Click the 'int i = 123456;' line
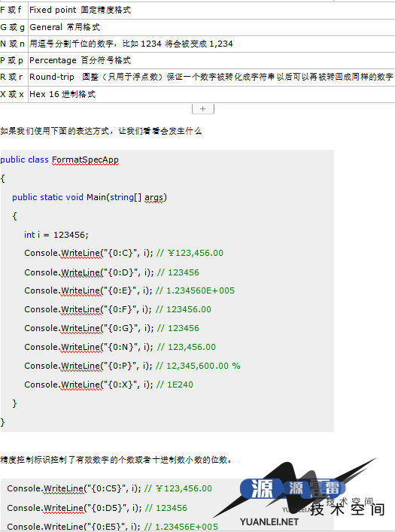The height and width of the screenshot is (532, 395). pos(56,235)
